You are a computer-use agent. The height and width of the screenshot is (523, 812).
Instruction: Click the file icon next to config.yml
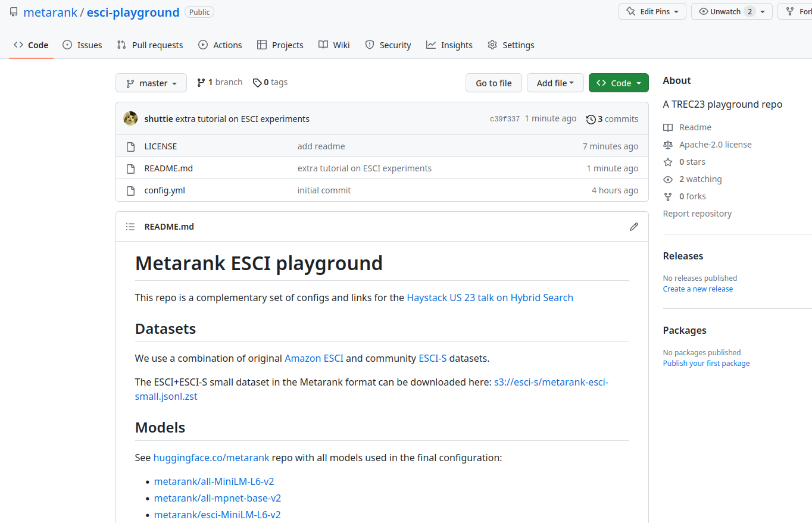click(130, 190)
